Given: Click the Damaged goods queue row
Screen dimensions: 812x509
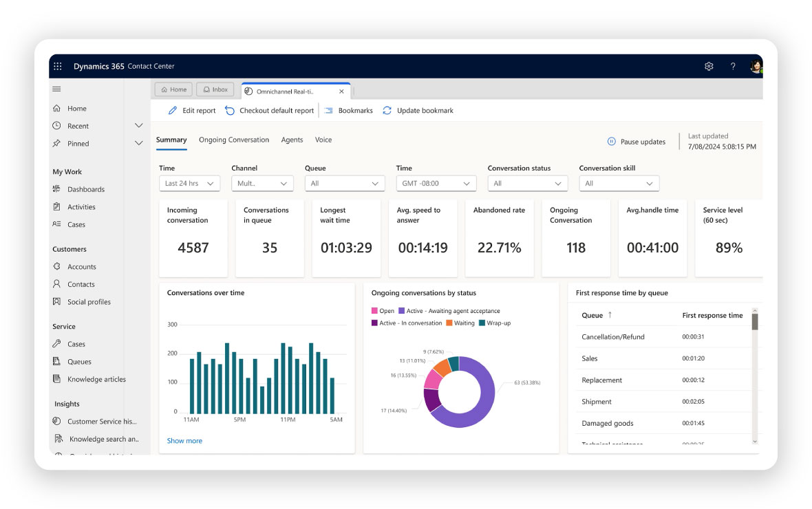Looking at the screenshot, I should coord(663,423).
